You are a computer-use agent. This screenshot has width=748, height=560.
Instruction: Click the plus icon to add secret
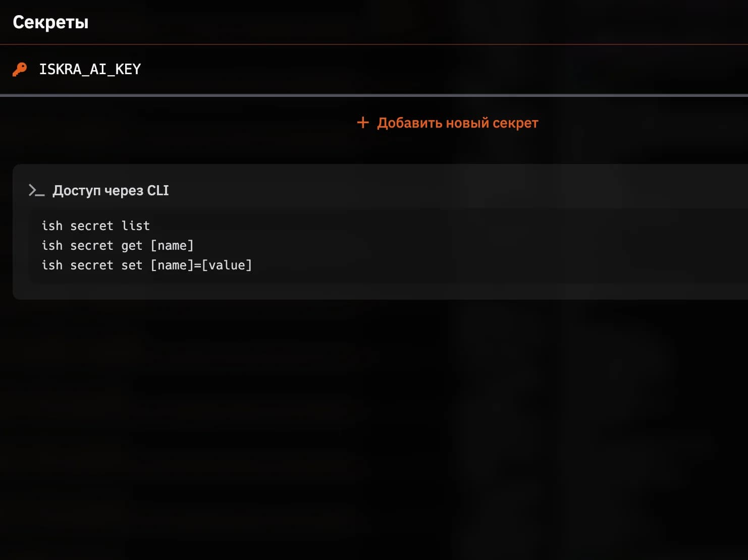pyautogui.click(x=363, y=123)
